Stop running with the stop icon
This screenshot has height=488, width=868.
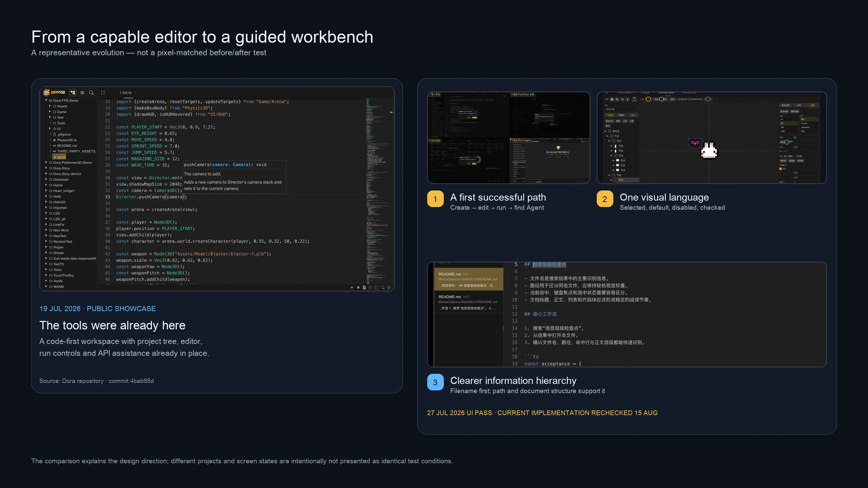pos(358,287)
